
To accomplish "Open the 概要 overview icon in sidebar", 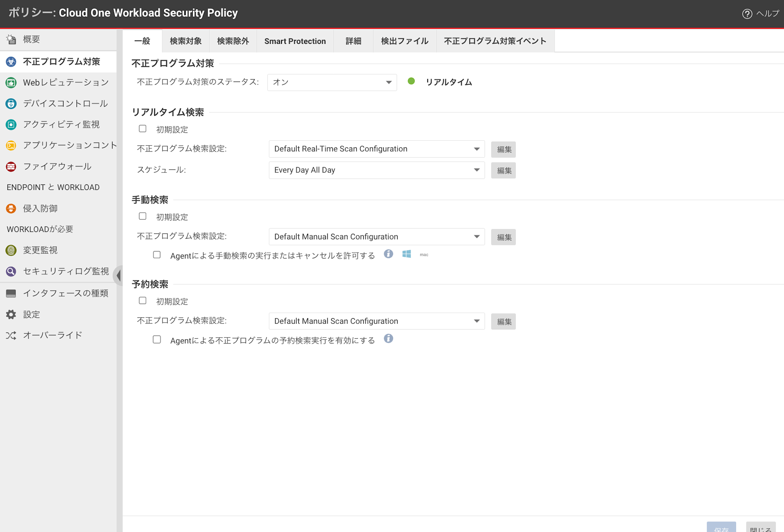I will click(x=11, y=39).
